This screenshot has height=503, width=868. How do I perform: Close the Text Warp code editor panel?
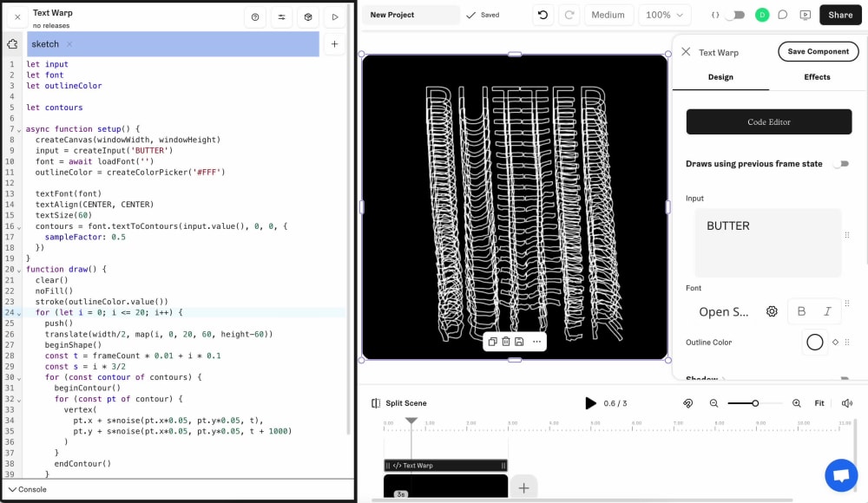[17, 17]
